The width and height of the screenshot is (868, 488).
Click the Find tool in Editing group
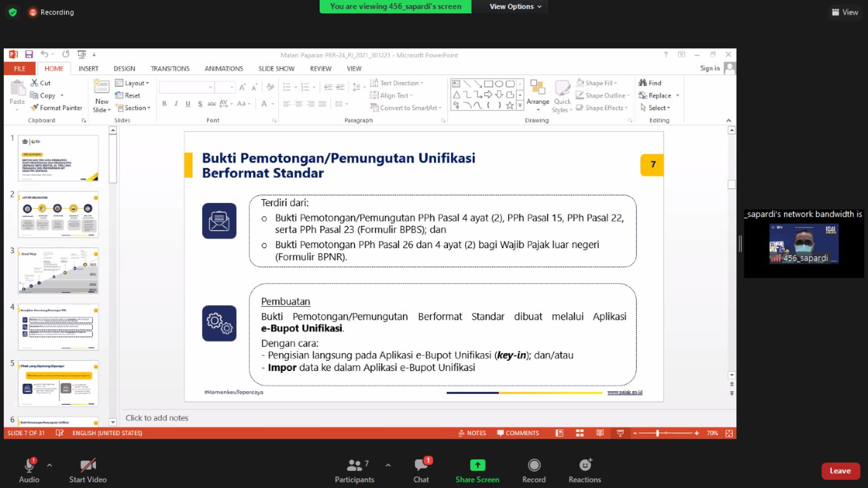650,83
